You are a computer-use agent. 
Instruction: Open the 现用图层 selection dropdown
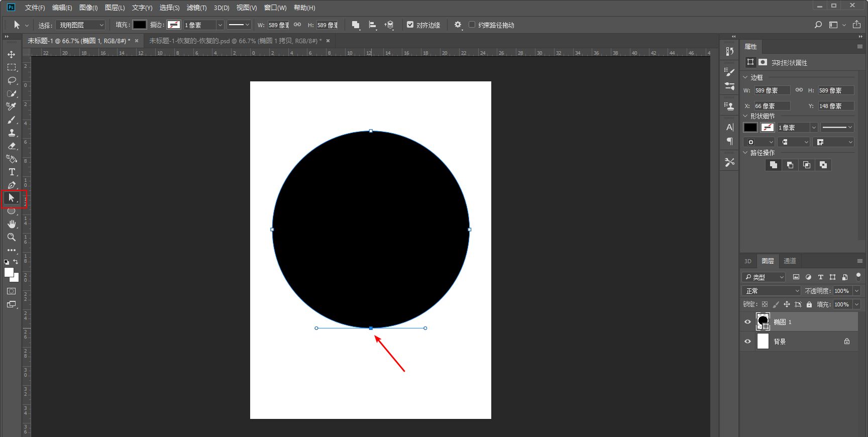tap(80, 25)
